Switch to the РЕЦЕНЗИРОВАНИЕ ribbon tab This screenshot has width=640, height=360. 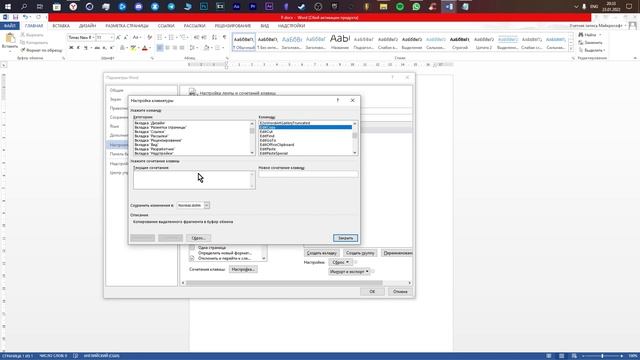(x=233, y=26)
